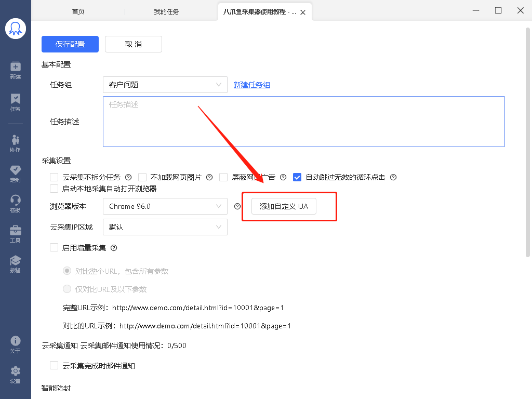Open the 定制 customization sidebar icon
Image resolution: width=532 pixels, height=399 pixels.
[x=15, y=174]
